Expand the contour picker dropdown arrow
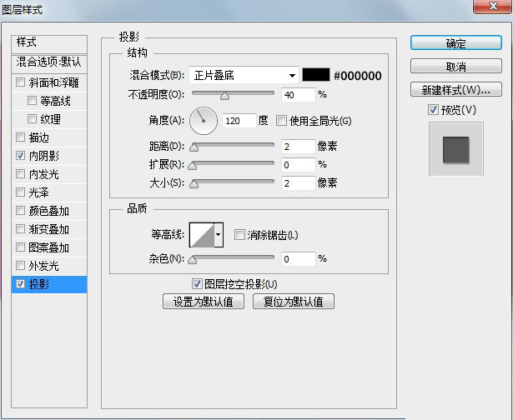Screen dimensions: 513x420 point(219,236)
